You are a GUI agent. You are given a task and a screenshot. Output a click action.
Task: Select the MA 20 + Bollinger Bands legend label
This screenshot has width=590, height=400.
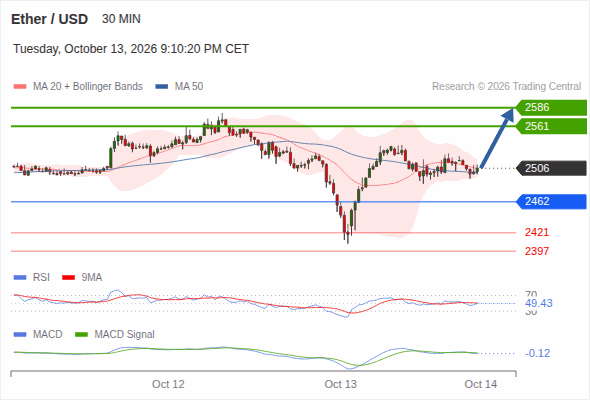[x=88, y=87]
